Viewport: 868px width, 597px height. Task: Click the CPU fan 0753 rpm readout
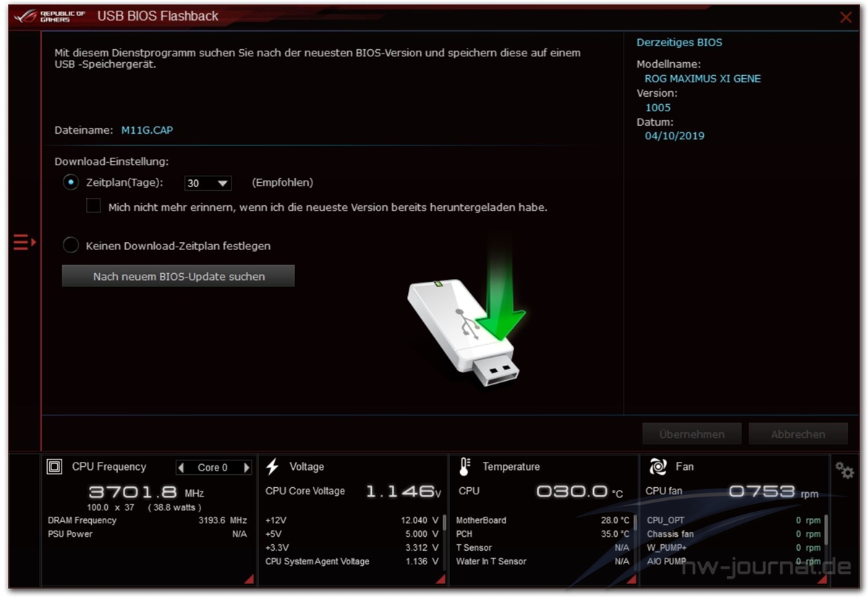click(x=773, y=491)
